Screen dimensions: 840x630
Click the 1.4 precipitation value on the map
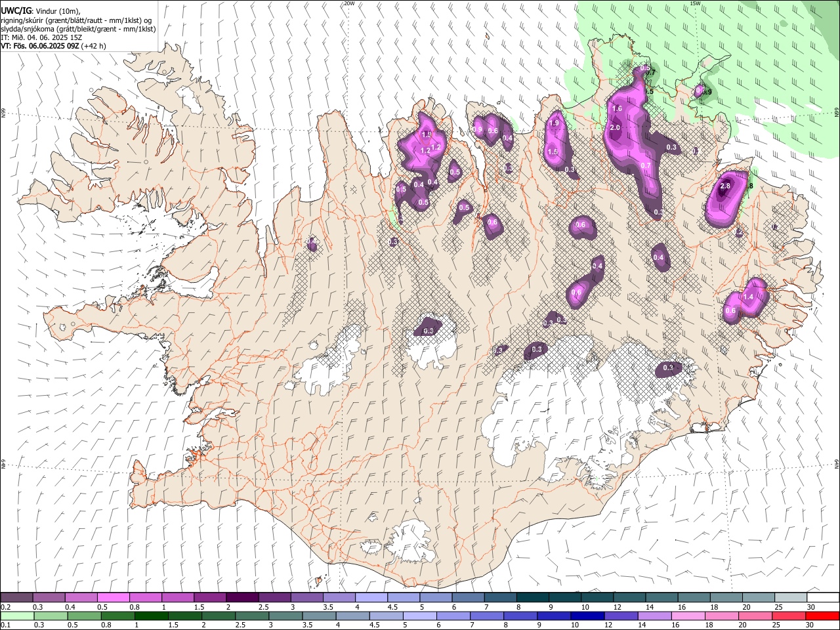pos(749,297)
